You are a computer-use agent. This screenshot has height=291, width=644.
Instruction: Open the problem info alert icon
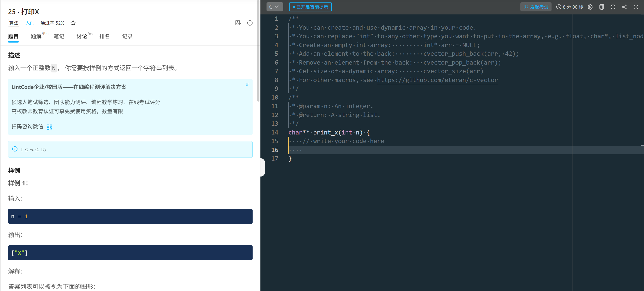pos(250,23)
